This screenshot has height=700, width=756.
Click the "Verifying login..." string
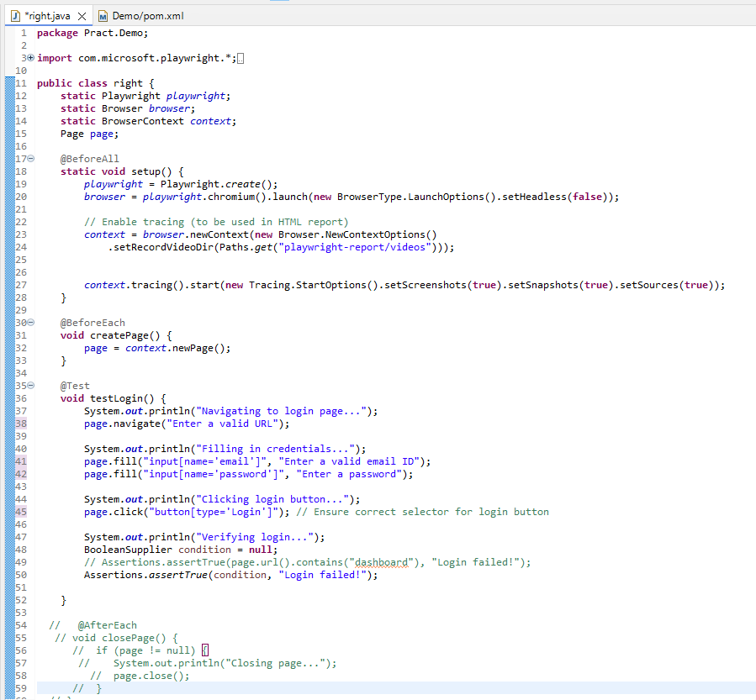click(x=255, y=537)
